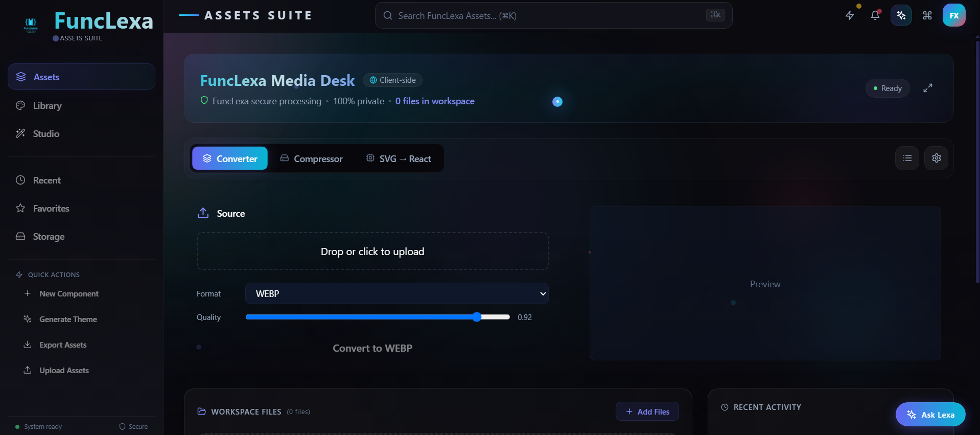
Task: Click the sparkles AI icon in header
Action: (901, 15)
